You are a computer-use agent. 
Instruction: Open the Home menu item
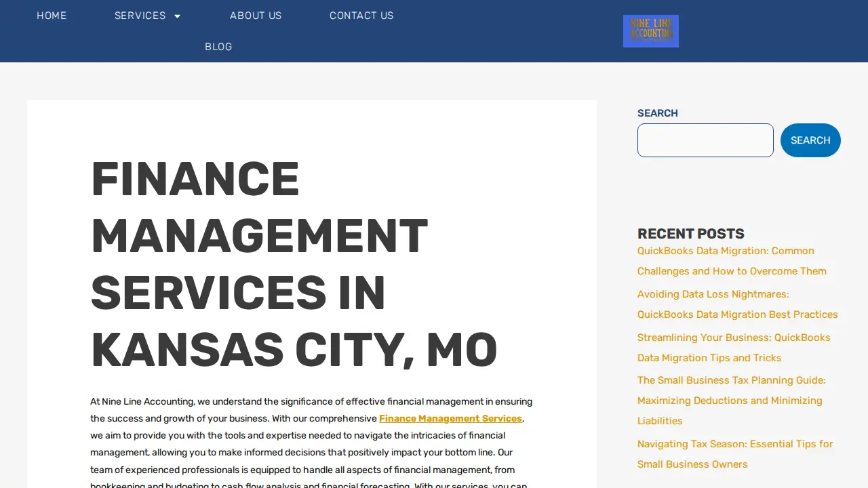point(52,16)
